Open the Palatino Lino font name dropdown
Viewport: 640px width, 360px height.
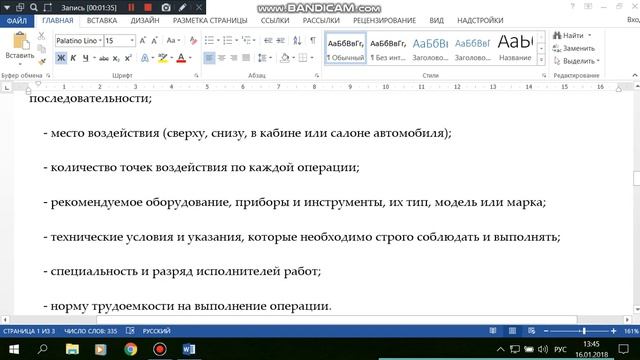coord(100,40)
